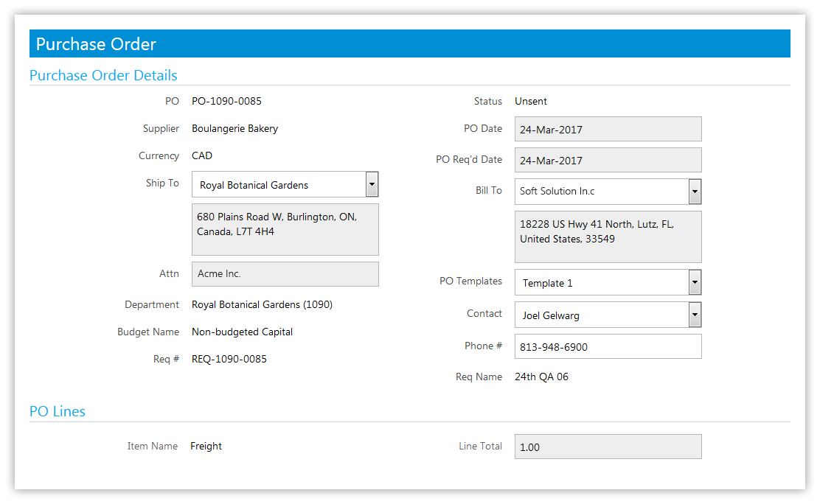The width and height of the screenshot is (820, 504).
Task: Click the status value Unsent
Action: pyautogui.click(x=531, y=101)
